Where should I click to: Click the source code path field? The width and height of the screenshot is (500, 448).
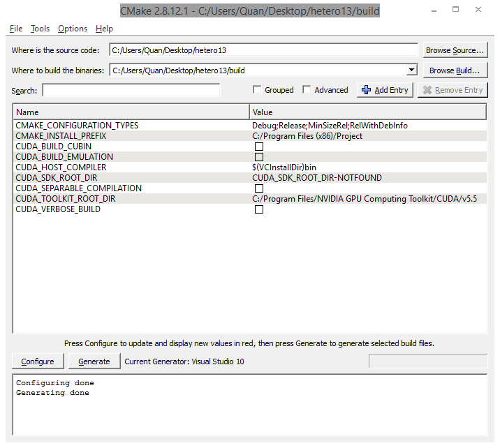(263, 50)
